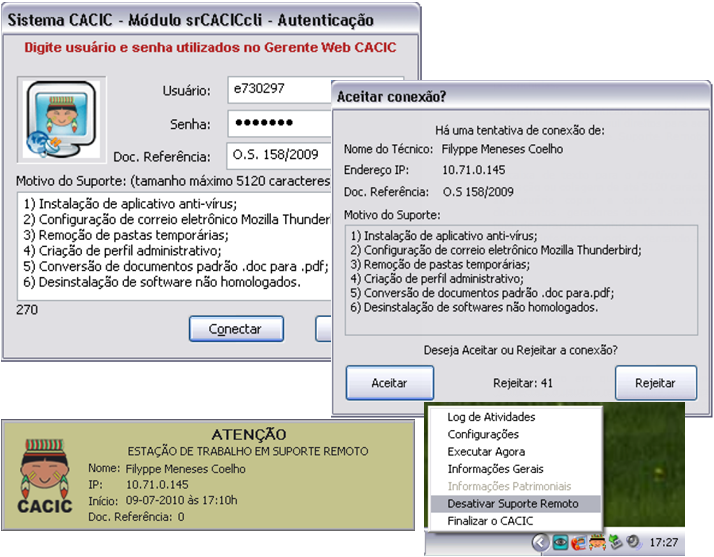Click the Motivo do Suporte text box in authentication window
The width and height of the screenshot is (714, 557).
pos(174,246)
